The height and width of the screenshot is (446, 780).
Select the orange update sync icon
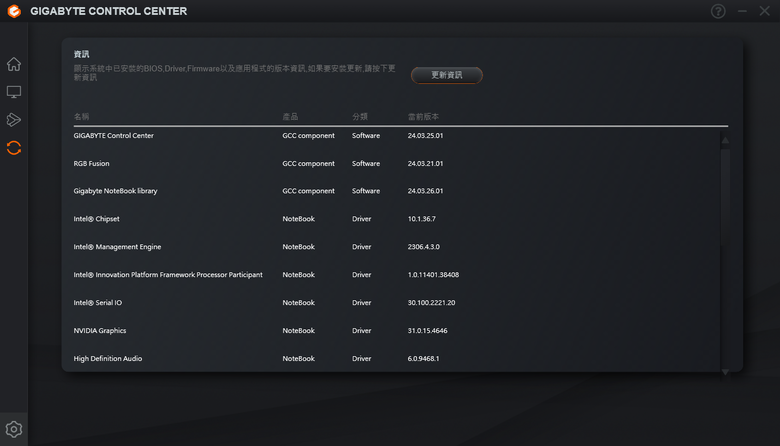(x=14, y=148)
